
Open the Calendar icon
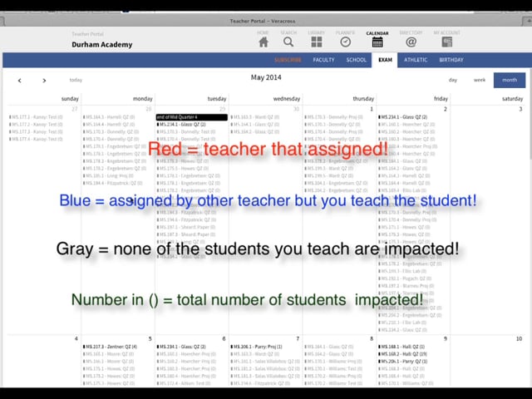point(377,42)
